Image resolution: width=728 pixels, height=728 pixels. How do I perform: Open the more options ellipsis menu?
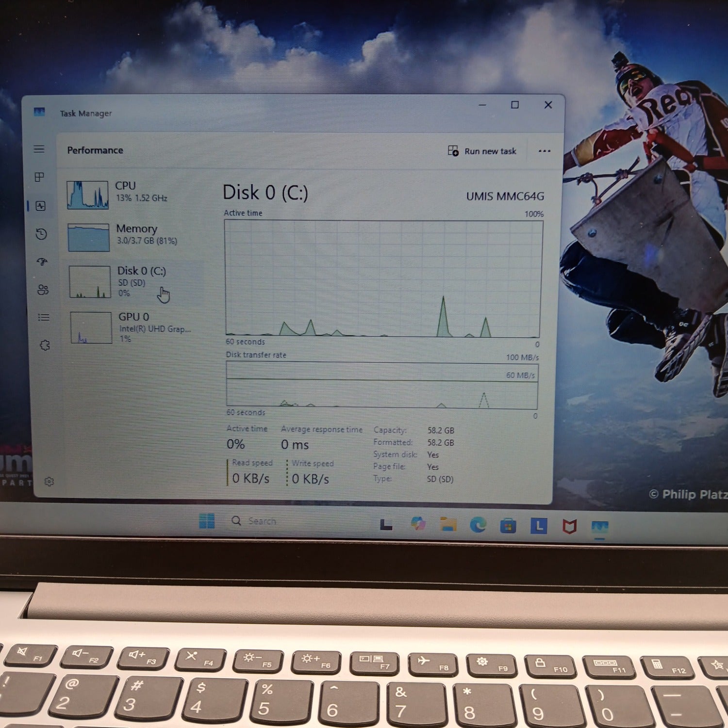[x=545, y=151]
